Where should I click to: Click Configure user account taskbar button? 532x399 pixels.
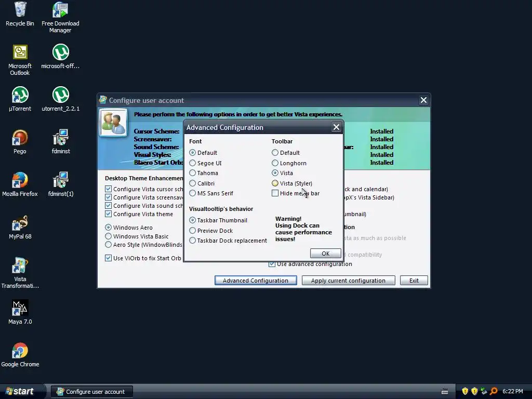91,392
